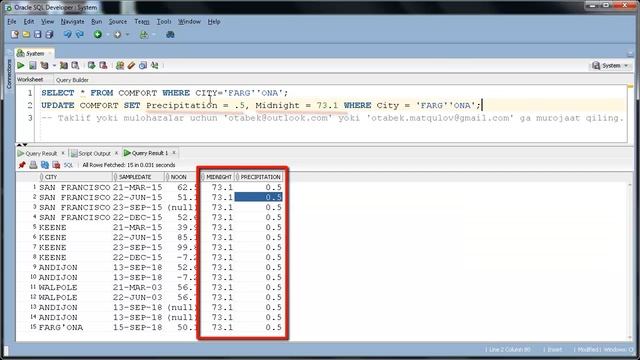
Task: Switch to the Query Builder tab
Action: click(x=72, y=80)
